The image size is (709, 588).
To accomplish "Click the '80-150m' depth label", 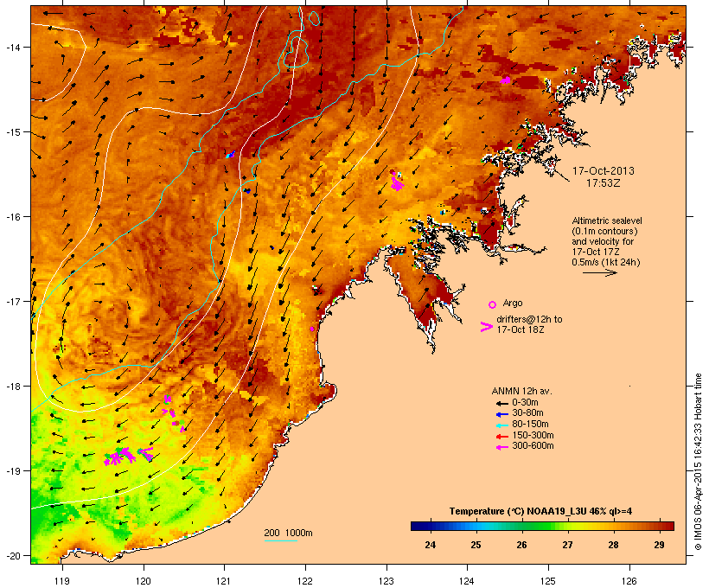I will tap(530, 425).
